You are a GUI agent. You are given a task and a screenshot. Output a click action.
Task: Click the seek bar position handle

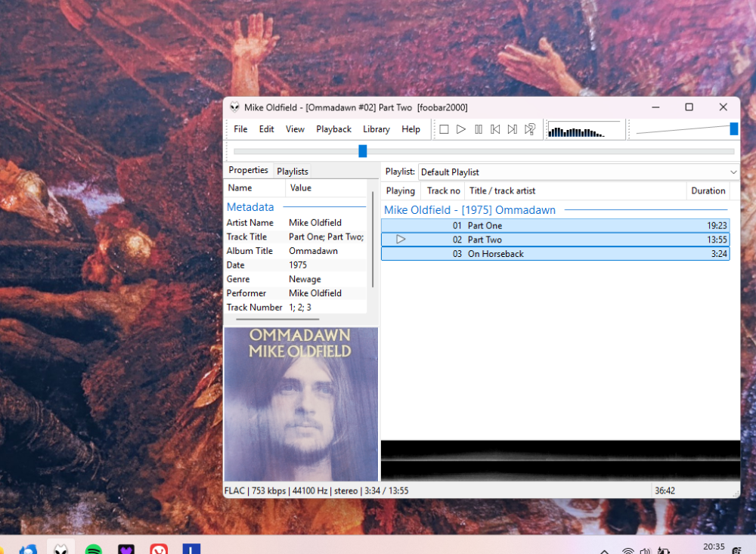pyautogui.click(x=363, y=151)
